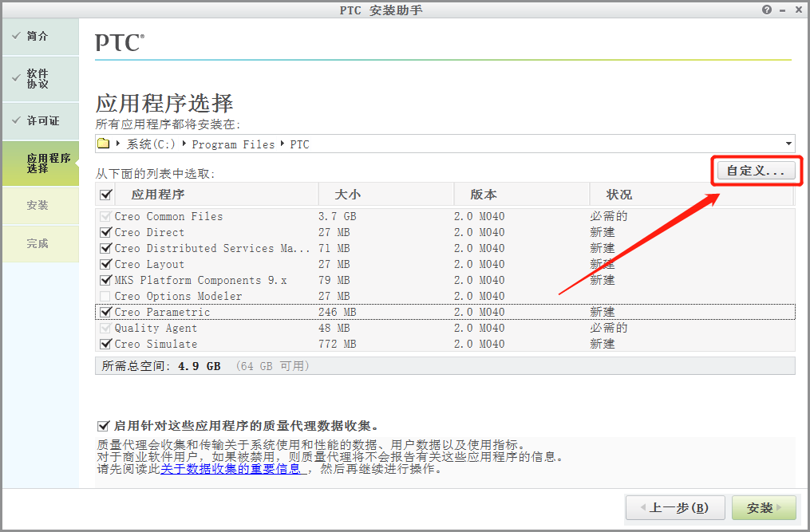The height and width of the screenshot is (532, 810).
Task: Uncheck Creo Direct checkbox
Action: tap(106, 232)
